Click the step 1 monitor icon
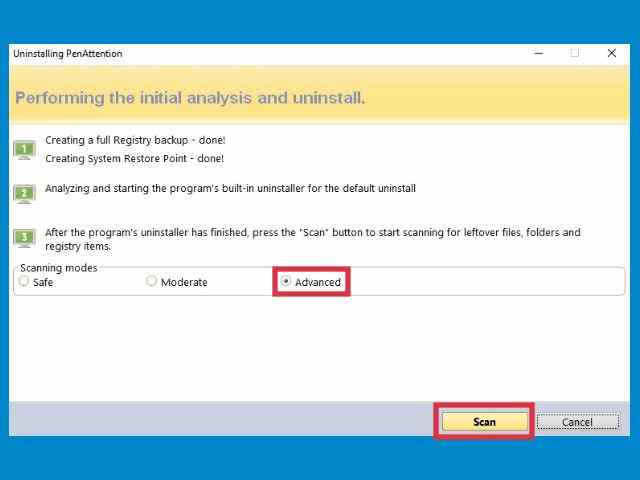Image resolution: width=640 pixels, height=480 pixels. (24, 150)
